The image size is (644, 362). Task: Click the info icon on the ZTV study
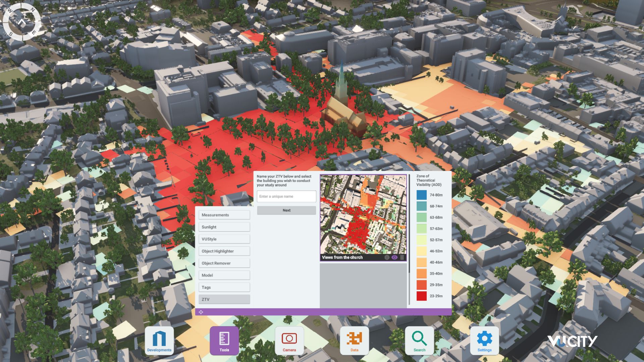pos(387,257)
